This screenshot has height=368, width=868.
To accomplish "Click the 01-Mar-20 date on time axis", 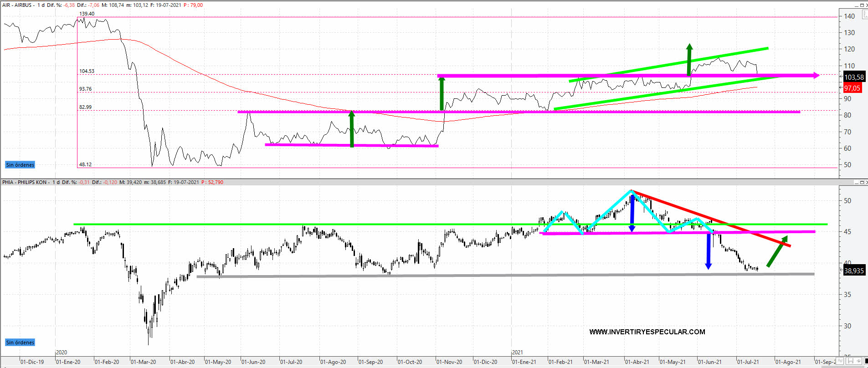I will (143, 362).
